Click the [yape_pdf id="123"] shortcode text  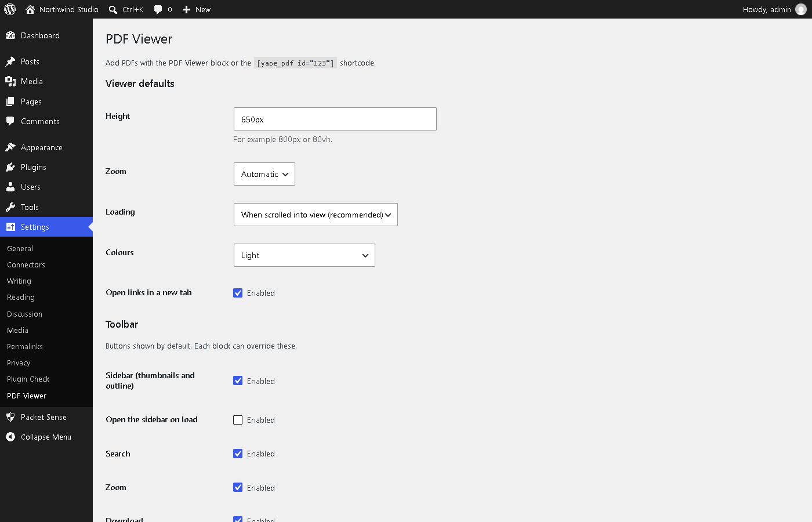tap(296, 63)
